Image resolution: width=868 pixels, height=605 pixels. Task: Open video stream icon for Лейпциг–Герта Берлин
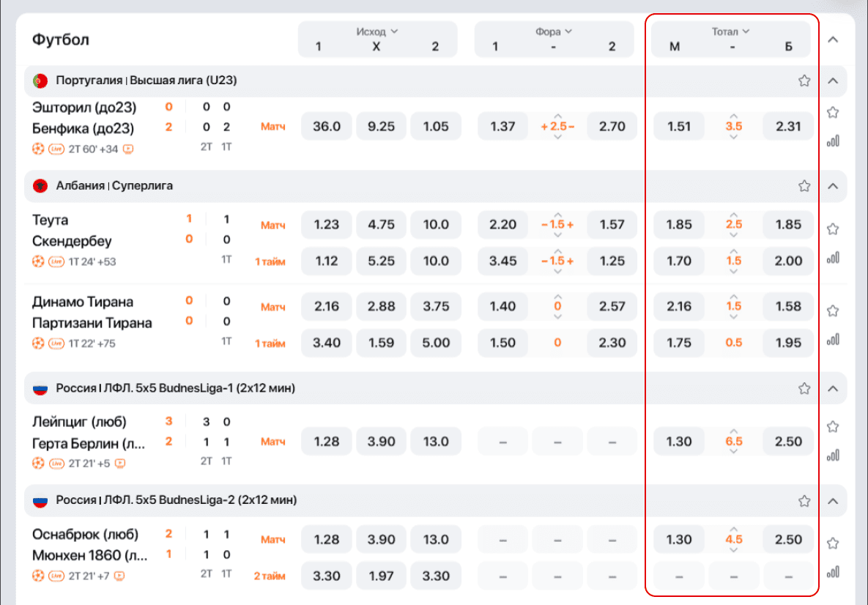click(120, 463)
